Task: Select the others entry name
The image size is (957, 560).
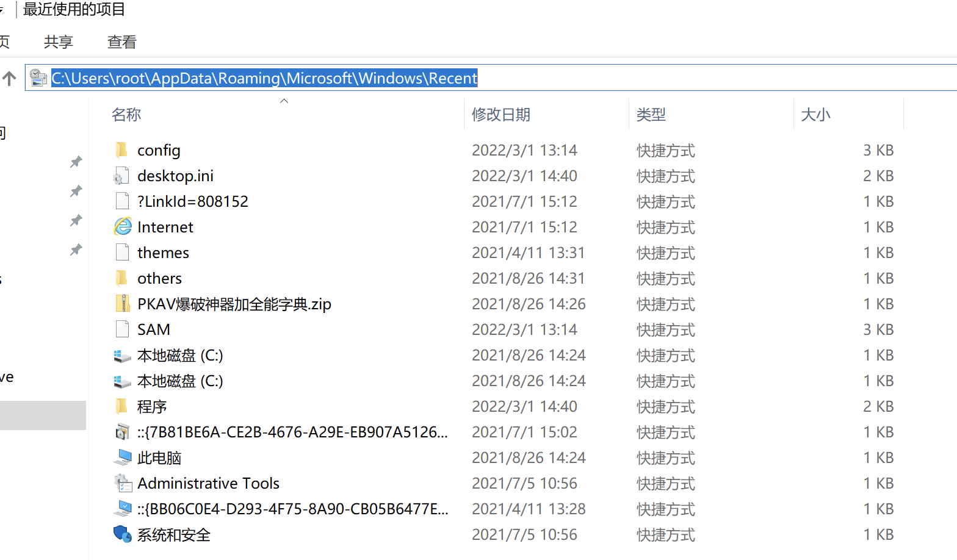Action: [x=159, y=278]
